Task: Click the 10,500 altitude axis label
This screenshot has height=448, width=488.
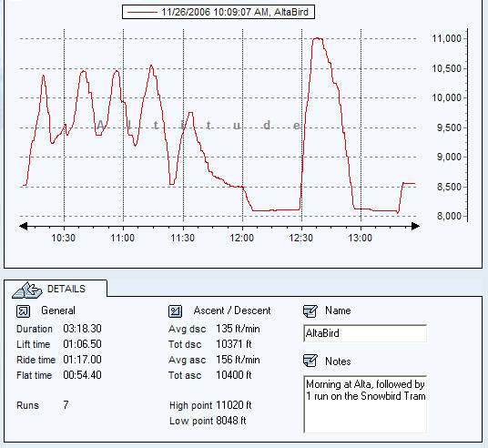Action: tap(447, 68)
